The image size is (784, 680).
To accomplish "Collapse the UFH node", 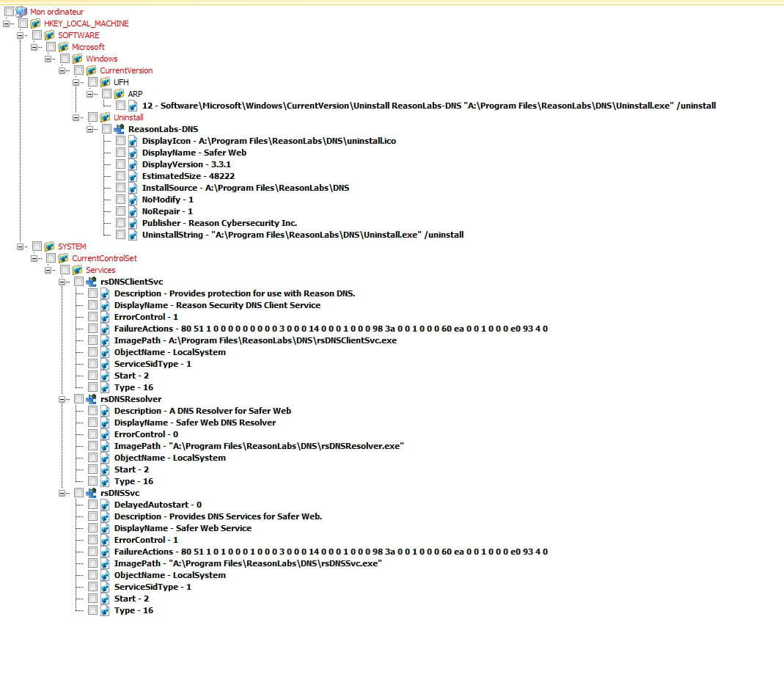I will click(76, 82).
